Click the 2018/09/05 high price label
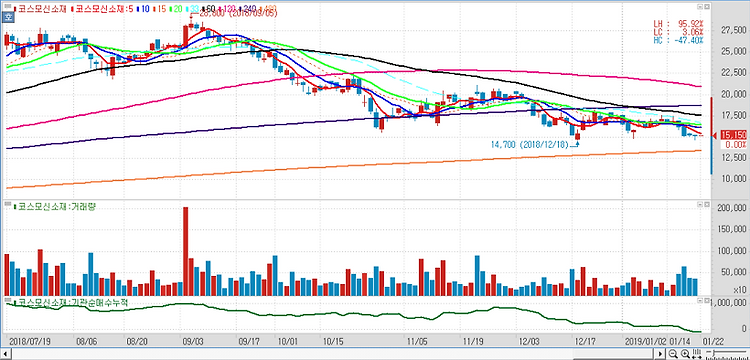Image resolution: width=750 pixels, height=360 pixels. pyautogui.click(x=239, y=14)
